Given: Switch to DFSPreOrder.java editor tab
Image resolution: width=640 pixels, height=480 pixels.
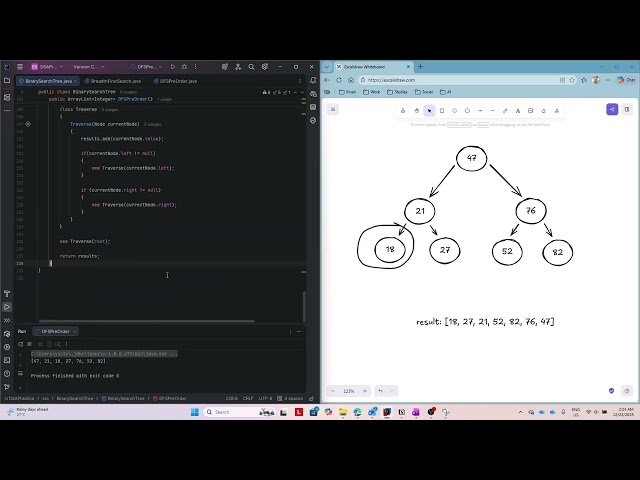Looking at the screenshot, I should coord(175,81).
